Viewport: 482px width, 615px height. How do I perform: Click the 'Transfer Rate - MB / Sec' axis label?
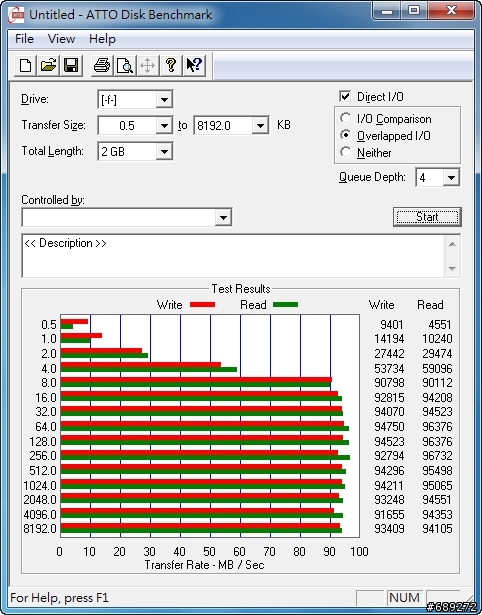[204, 565]
